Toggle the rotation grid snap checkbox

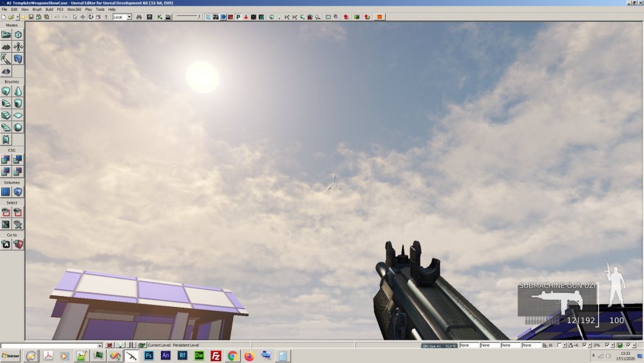tap(585, 346)
